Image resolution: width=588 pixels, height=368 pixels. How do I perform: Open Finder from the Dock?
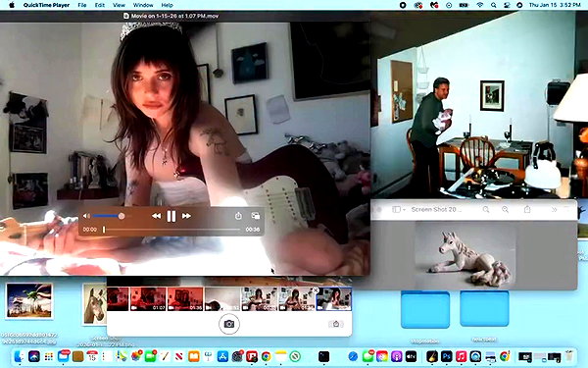click(x=19, y=356)
